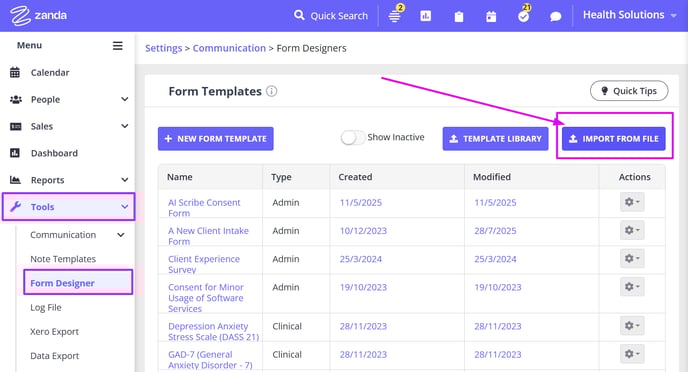The image size is (688, 372).
Task: Open Depression Anxiety Stress Scale (DASS 21) link
Action: click(x=213, y=332)
